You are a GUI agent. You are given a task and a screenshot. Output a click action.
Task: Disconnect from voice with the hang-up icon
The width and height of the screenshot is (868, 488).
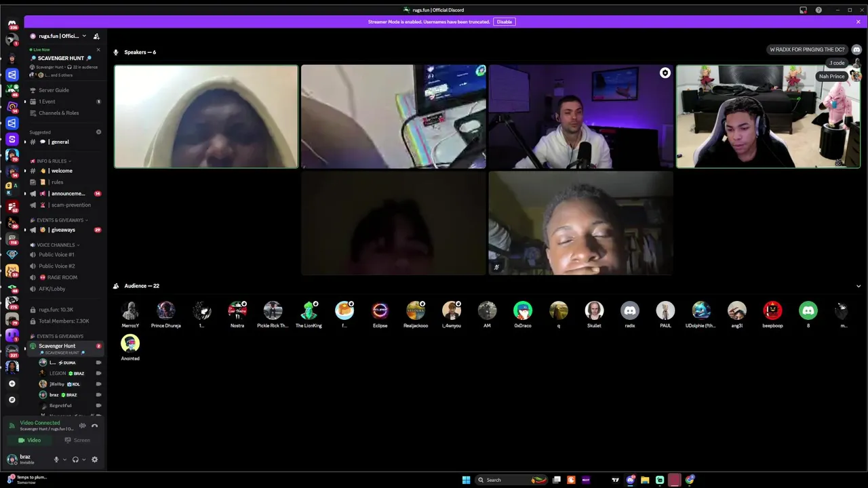tap(95, 426)
